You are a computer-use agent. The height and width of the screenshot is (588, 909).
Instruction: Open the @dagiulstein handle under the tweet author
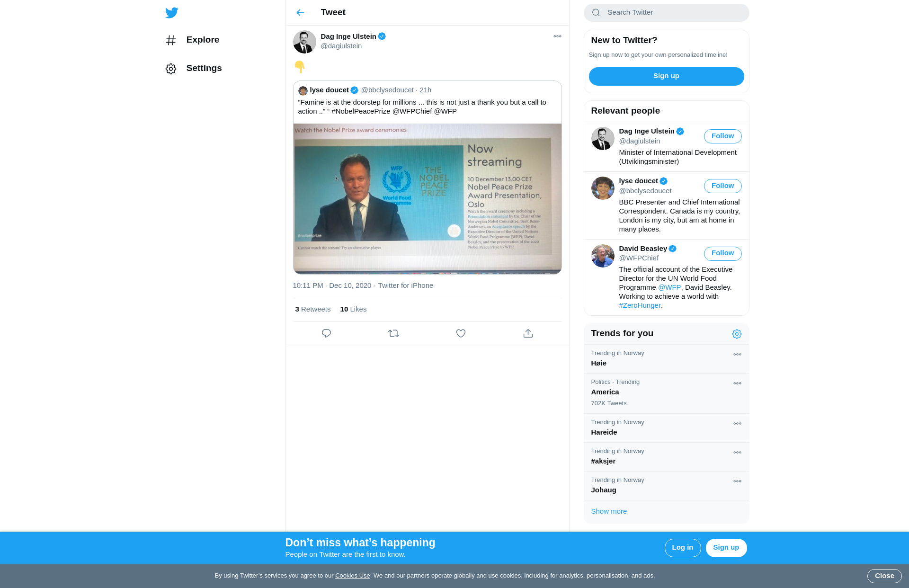tap(341, 46)
